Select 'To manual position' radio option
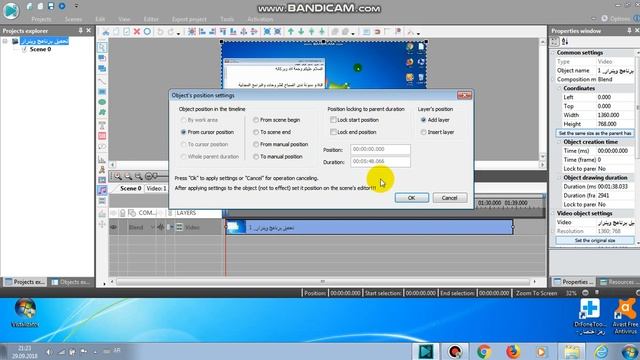640x360 pixels. click(256, 157)
